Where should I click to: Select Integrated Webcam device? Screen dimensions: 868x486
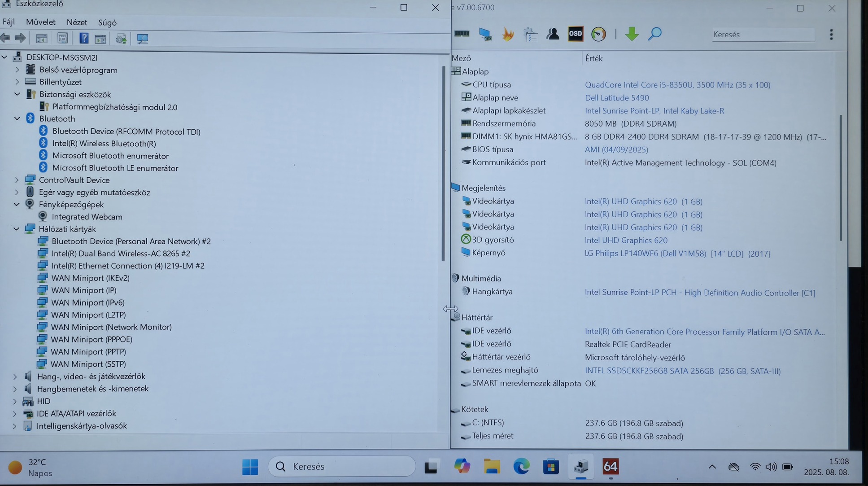pos(87,217)
